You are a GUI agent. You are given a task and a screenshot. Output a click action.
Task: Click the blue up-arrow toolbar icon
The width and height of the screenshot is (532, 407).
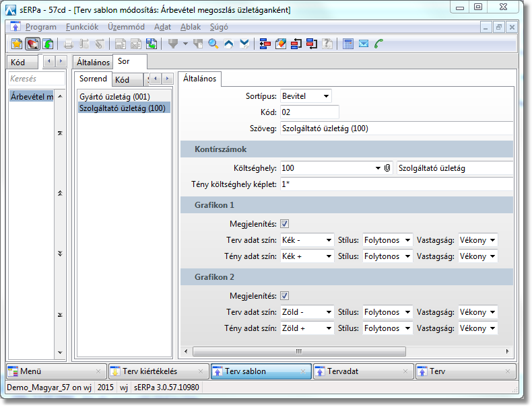tap(229, 44)
